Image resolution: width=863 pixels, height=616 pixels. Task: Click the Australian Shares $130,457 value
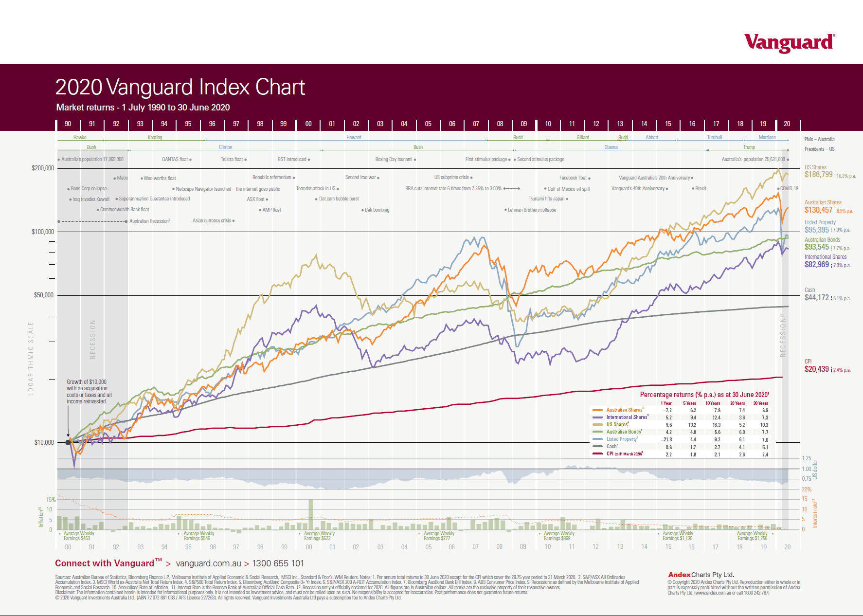tap(818, 210)
